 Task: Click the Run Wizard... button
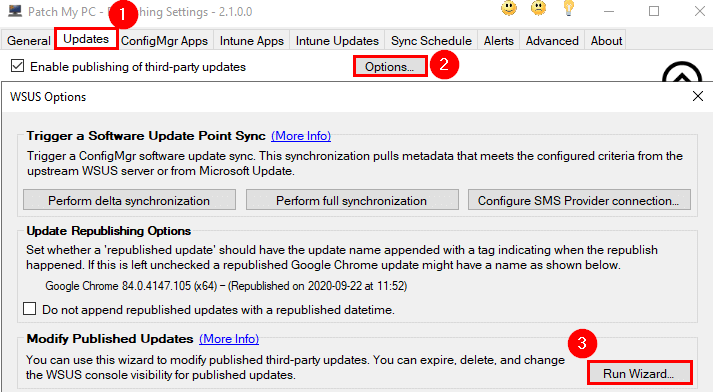640,373
